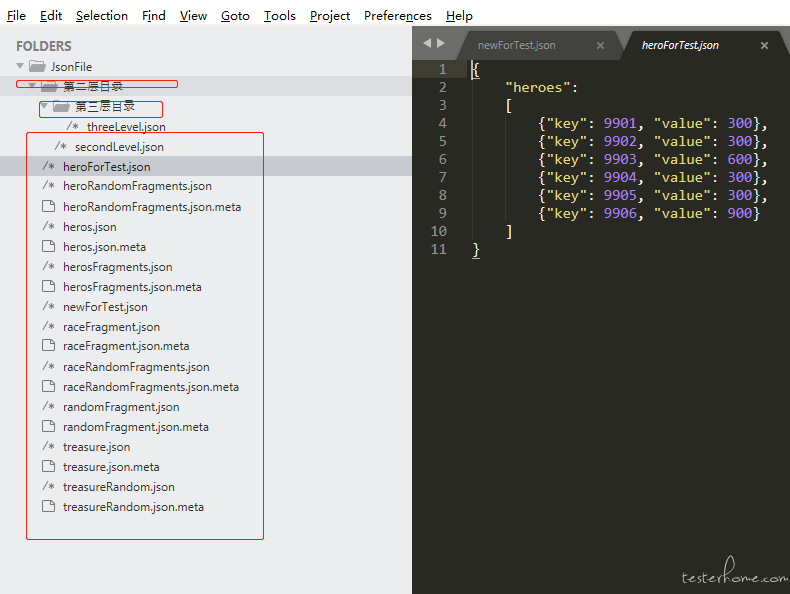Screen dimensions: 790x594
Task: Click file icon beside treasure.json.meta
Action: pos(48,467)
